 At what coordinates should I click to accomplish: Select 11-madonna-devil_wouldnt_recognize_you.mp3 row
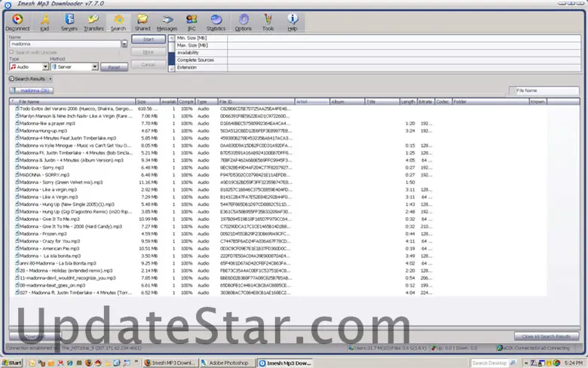[x=277, y=278]
